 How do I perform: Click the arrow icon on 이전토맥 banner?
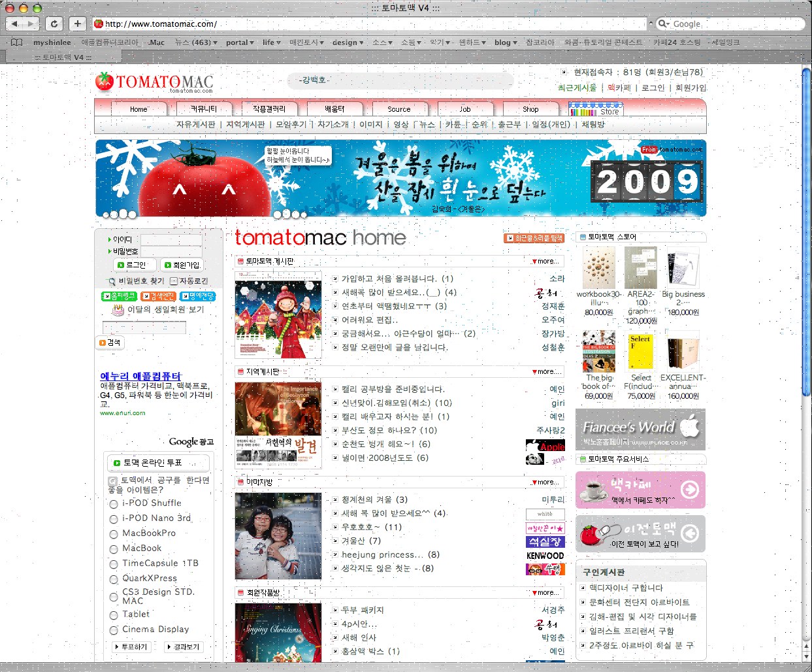coord(690,533)
